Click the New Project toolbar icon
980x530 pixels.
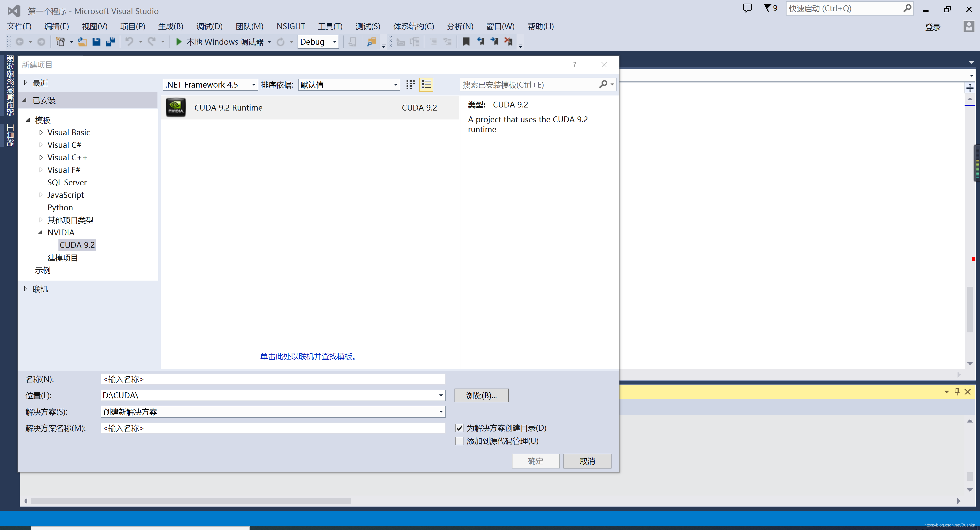pyautogui.click(x=60, y=41)
